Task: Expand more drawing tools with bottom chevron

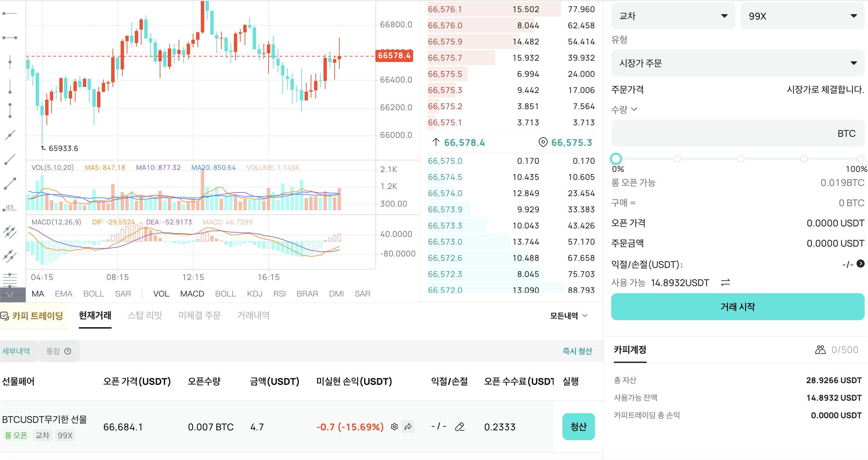Action: (x=10, y=295)
